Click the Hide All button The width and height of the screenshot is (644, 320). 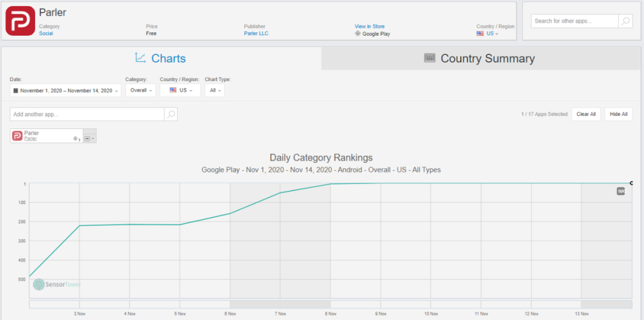point(618,115)
